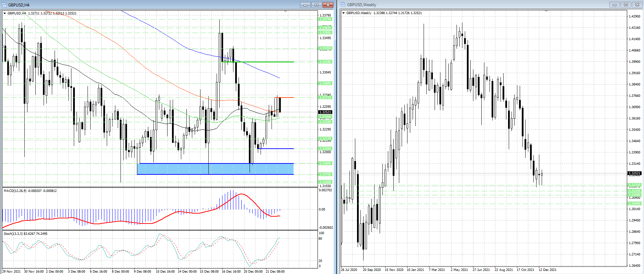Click the green 1.32895 level label

coord(325,83)
